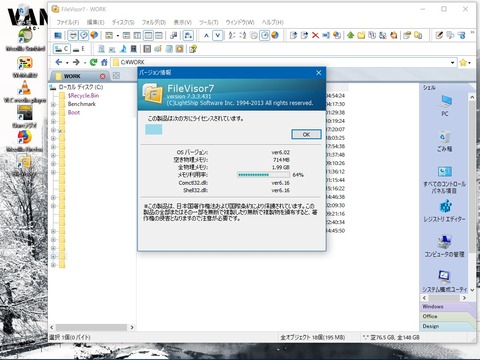
Task: Open the フォルダ(D) menu
Action: coord(154,22)
